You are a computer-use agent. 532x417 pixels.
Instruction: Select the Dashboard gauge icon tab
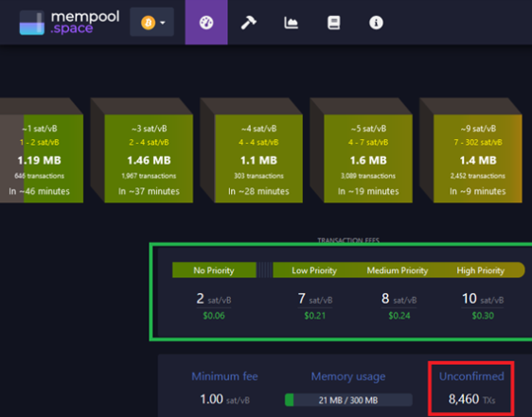click(x=206, y=23)
